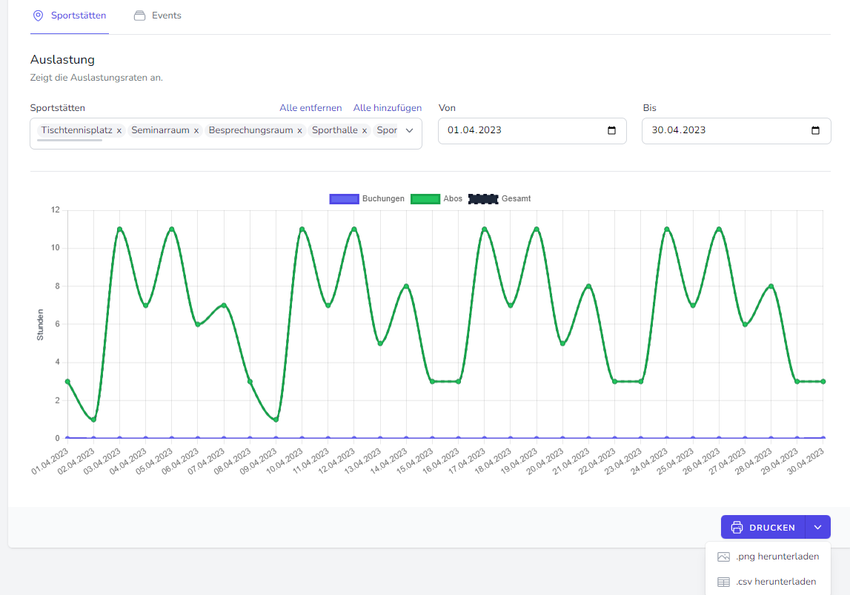This screenshot has height=595, width=850.
Task: Open the calendar picker in the Bis field
Action: [815, 131]
